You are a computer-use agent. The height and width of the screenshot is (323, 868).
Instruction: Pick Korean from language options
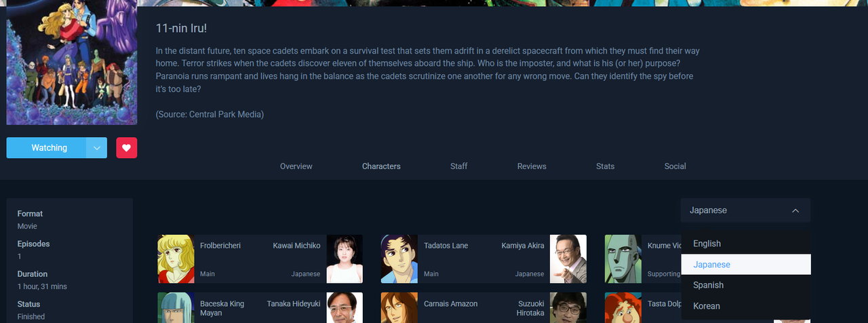click(746, 306)
